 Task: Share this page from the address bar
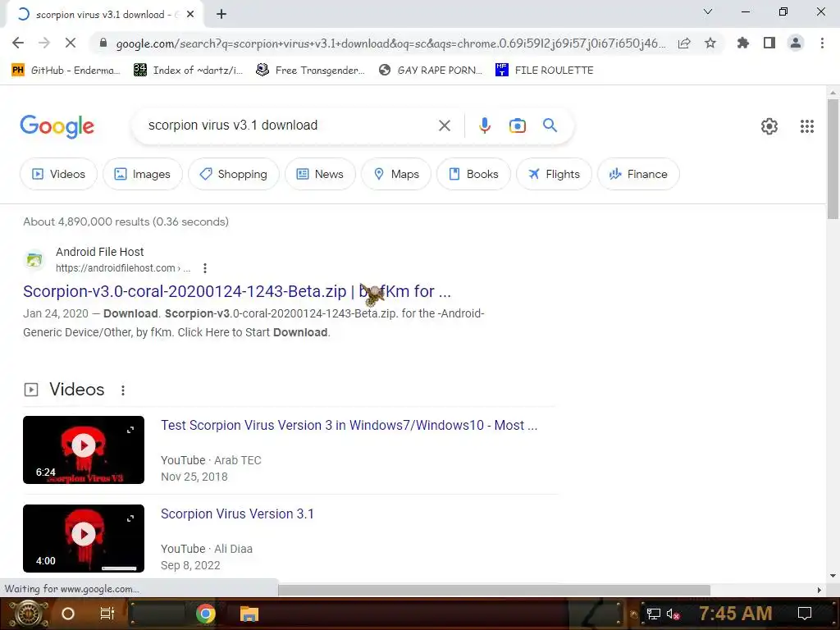(684, 43)
